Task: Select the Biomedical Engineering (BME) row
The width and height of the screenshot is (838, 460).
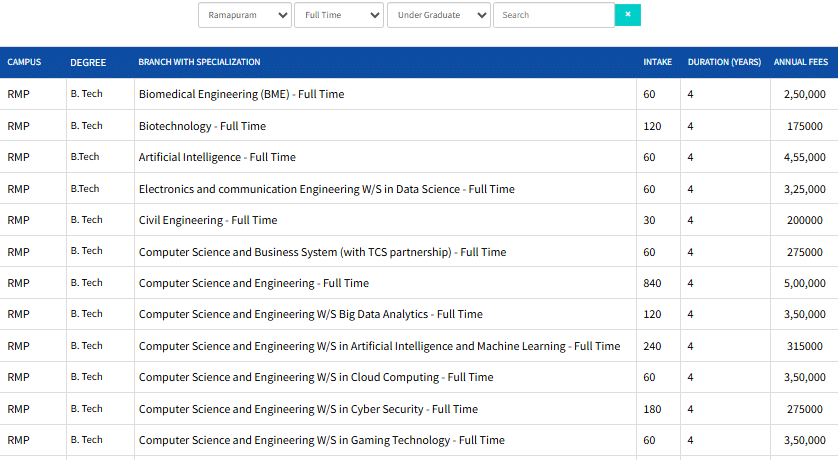Action: pyautogui.click(x=241, y=94)
